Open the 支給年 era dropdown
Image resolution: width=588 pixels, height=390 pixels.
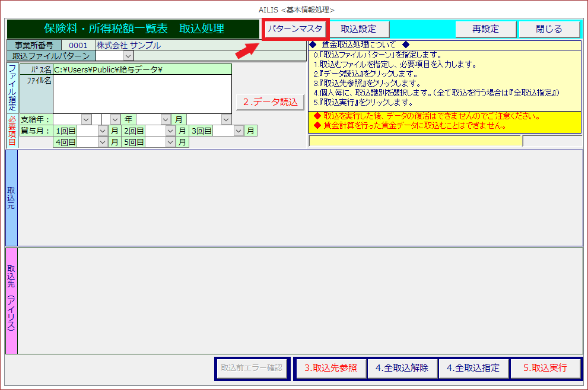click(86, 119)
